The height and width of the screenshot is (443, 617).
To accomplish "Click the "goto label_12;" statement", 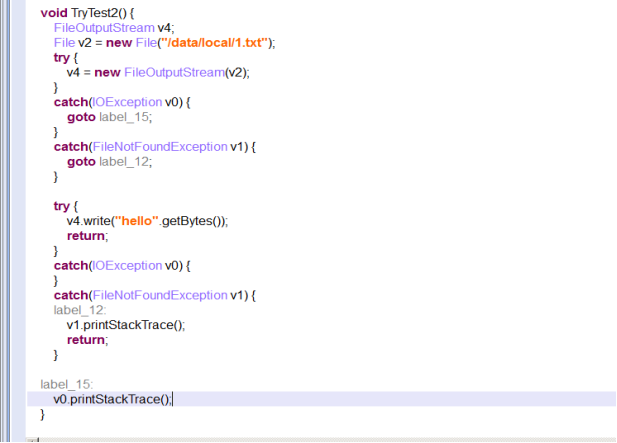I will coord(109,162).
